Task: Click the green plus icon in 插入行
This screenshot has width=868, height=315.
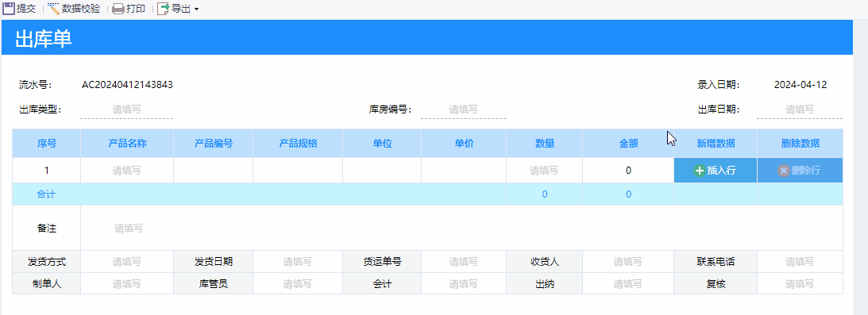Action: pos(699,171)
